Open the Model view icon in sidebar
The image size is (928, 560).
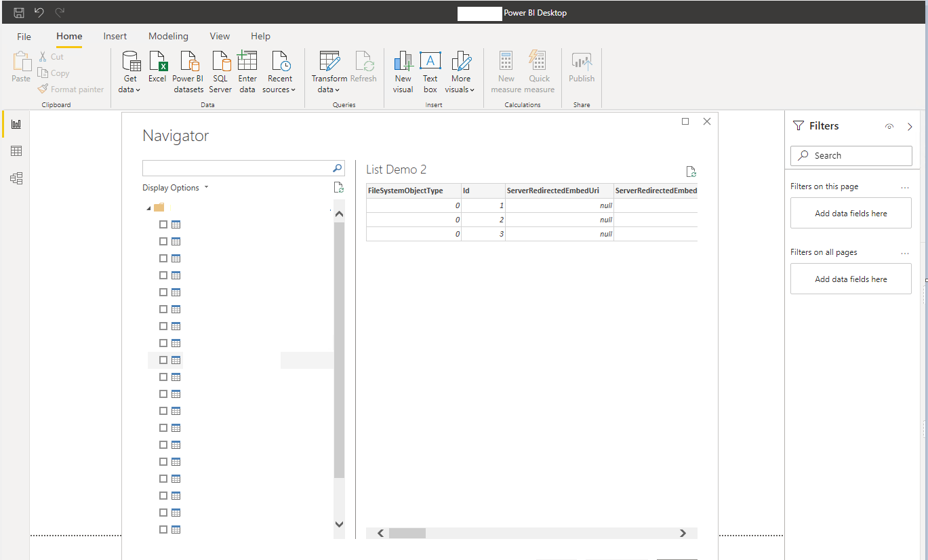[16, 178]
